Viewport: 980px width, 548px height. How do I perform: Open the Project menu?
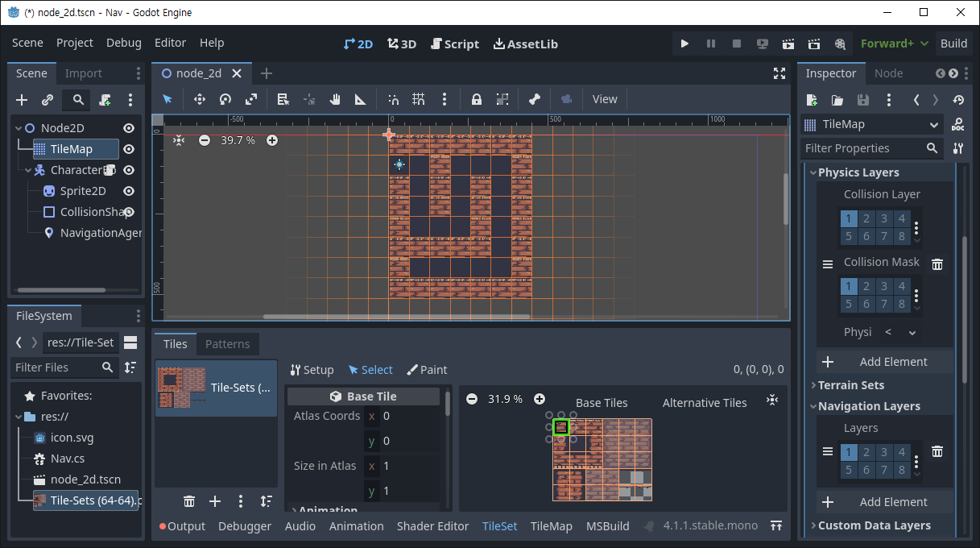tap(75, 43)
